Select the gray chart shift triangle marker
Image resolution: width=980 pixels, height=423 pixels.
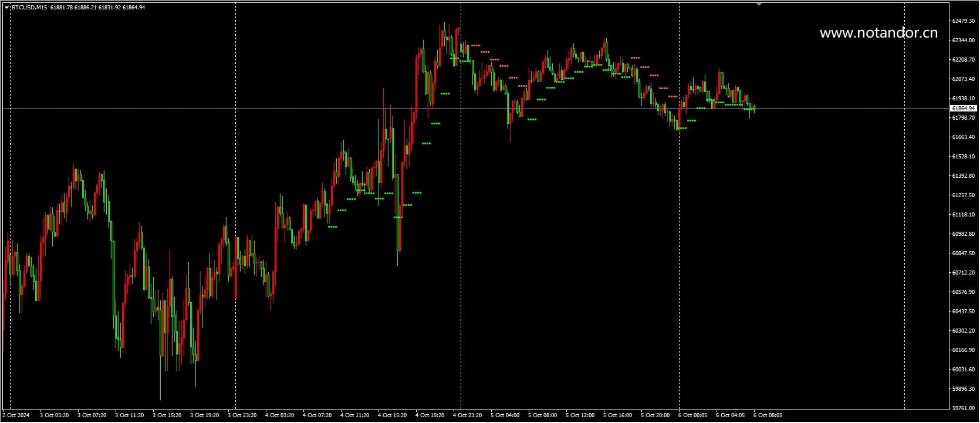(x=759, y=5)
